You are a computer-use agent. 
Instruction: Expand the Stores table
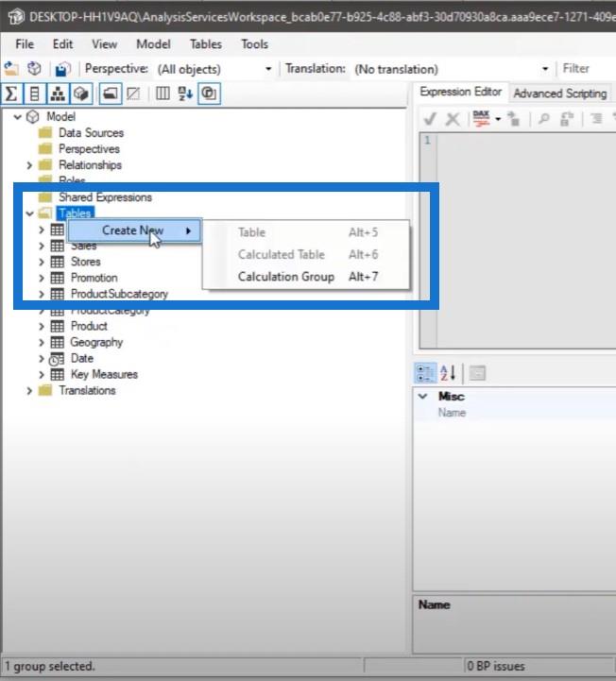click(x=42, y=262)
